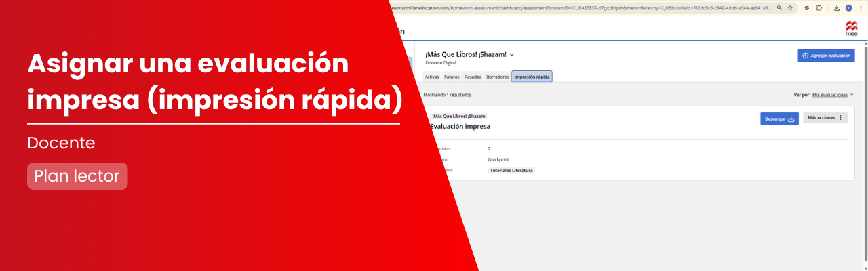Screen dimensions: 868x271
Task: Open the browser extensions puzzle icon
Action: coord(819,8)
